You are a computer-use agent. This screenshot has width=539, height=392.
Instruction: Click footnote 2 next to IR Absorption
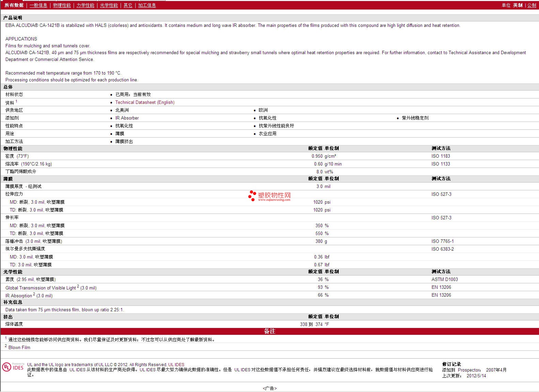(x=34, y=294)
